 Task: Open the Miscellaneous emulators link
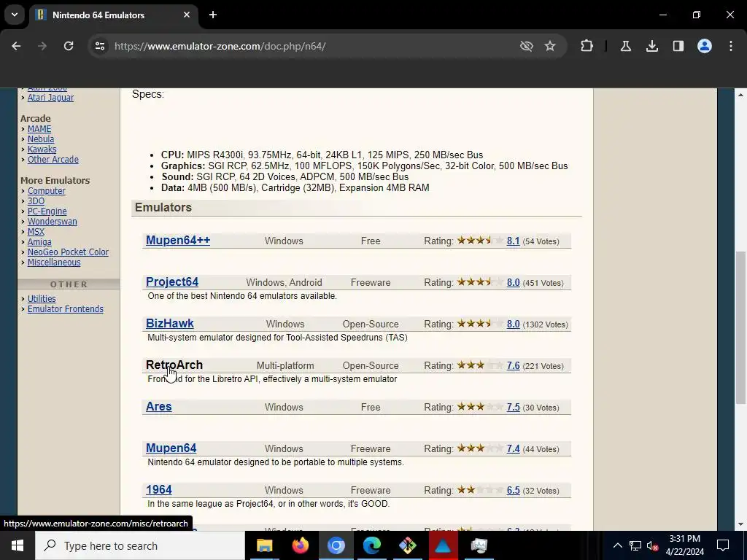point(54,262)
